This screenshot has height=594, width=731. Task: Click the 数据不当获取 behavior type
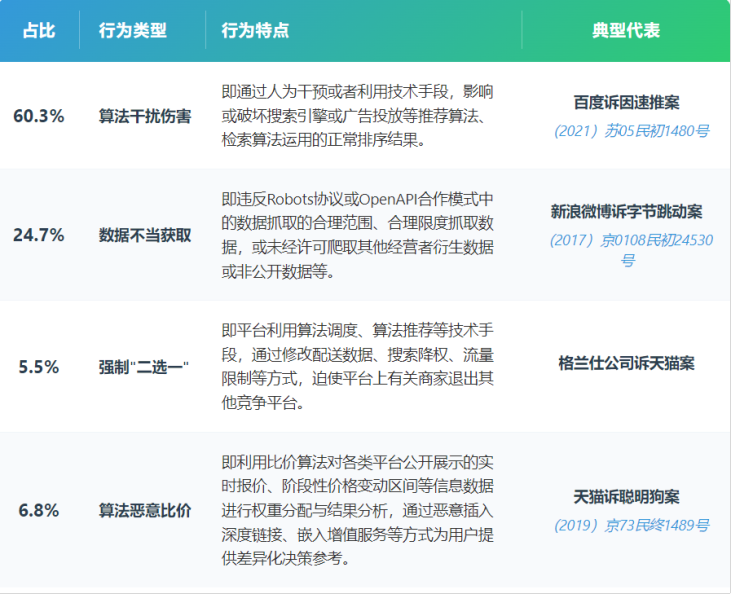[145, 235]
